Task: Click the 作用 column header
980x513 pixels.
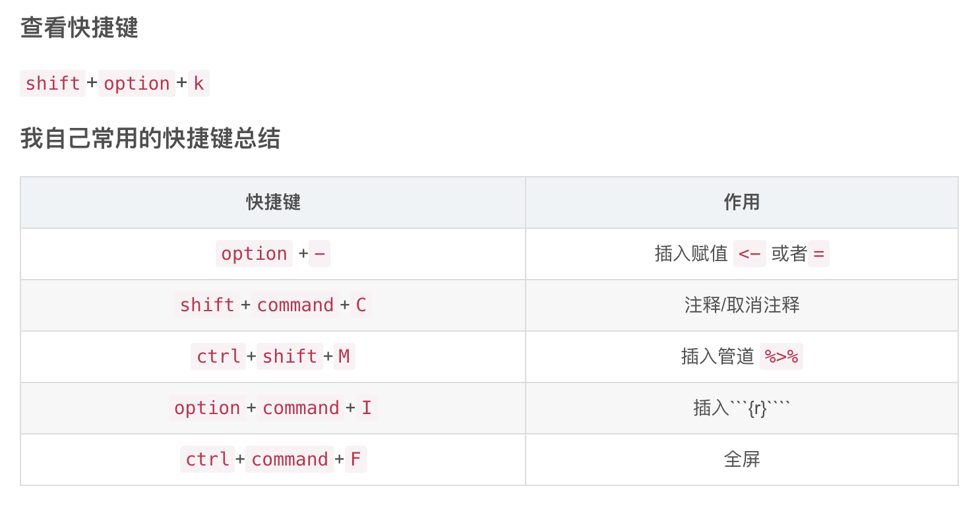Action: [x=741, y=202]
